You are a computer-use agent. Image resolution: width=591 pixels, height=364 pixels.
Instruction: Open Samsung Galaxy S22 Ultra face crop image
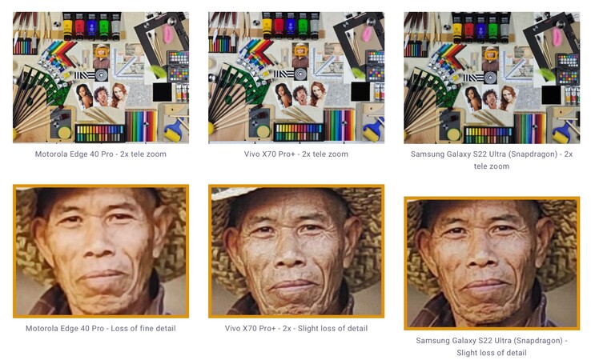pos(492,263)
